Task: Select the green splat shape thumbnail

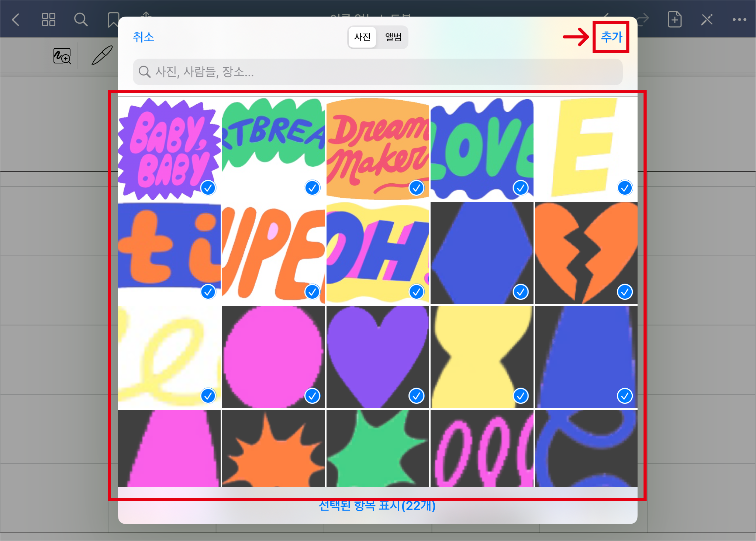Action: click(377, 448)
